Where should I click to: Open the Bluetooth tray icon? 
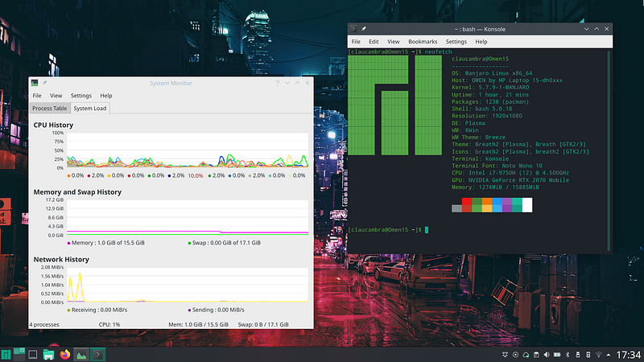[568, 355]
